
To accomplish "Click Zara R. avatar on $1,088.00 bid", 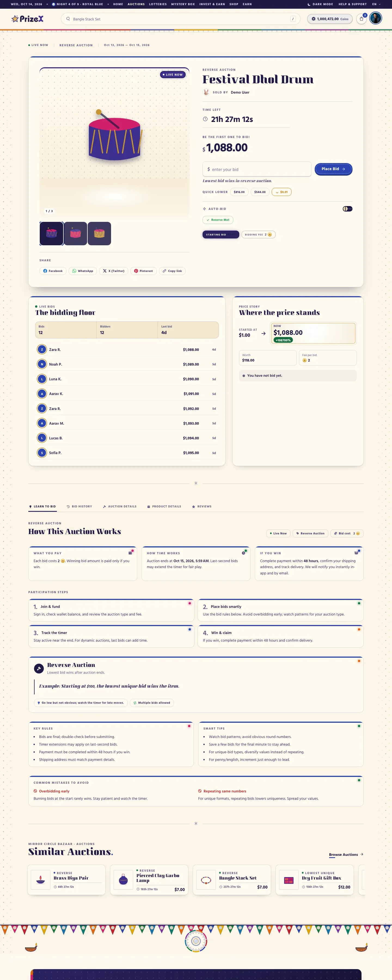I will coord(42,349).
